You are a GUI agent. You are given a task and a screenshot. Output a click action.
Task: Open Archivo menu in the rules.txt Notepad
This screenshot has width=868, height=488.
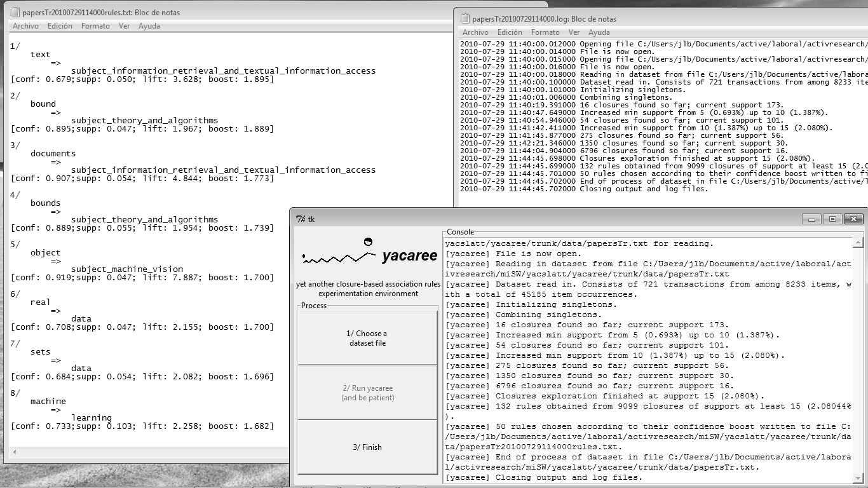point(25,26)
